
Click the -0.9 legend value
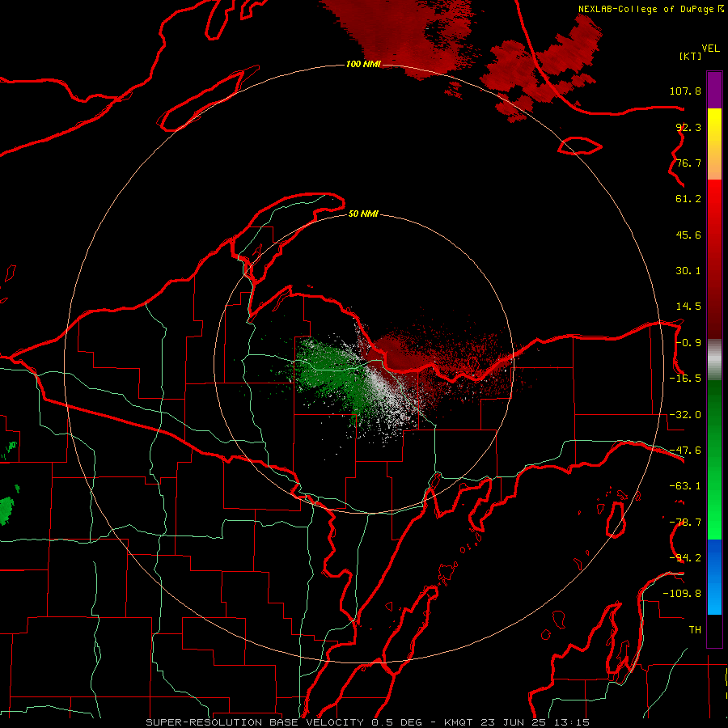click(x=688, y=343)
